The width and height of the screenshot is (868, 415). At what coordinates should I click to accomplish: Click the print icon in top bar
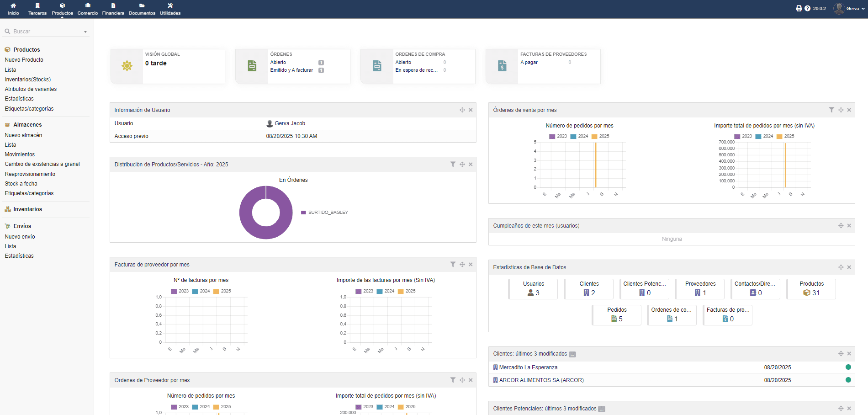tap(799, 8)
